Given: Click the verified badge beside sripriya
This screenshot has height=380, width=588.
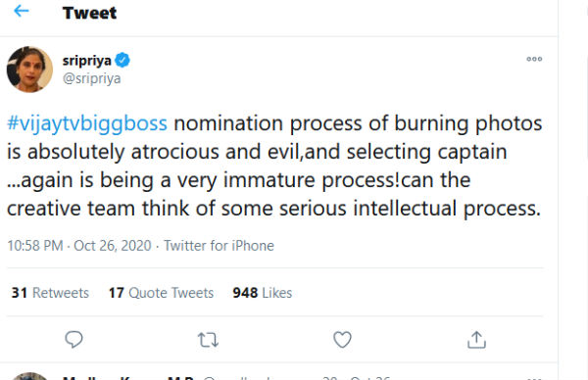Looking at the screenshot, I should [x=122, y=60].
